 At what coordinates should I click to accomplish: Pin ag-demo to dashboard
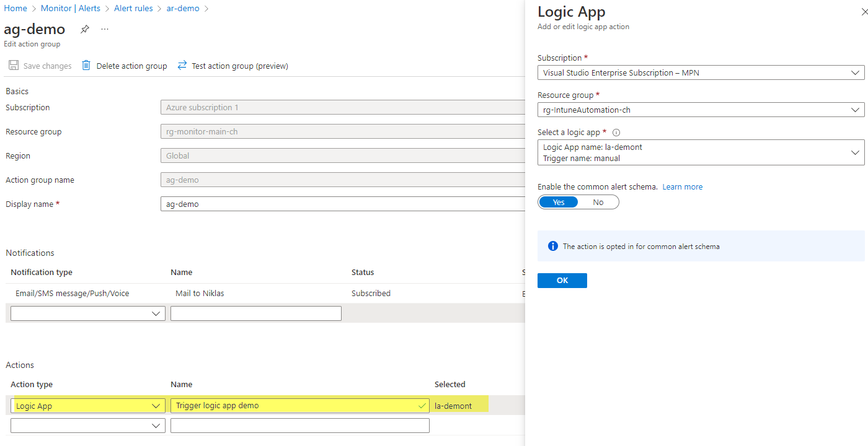[84, 28]
